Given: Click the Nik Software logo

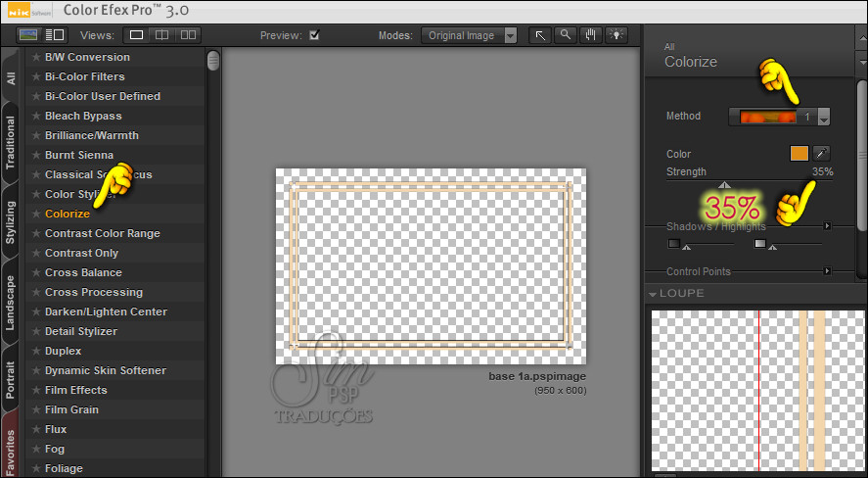Looking at the screenshot, I should pyautogui.click(x=29, y=11).
